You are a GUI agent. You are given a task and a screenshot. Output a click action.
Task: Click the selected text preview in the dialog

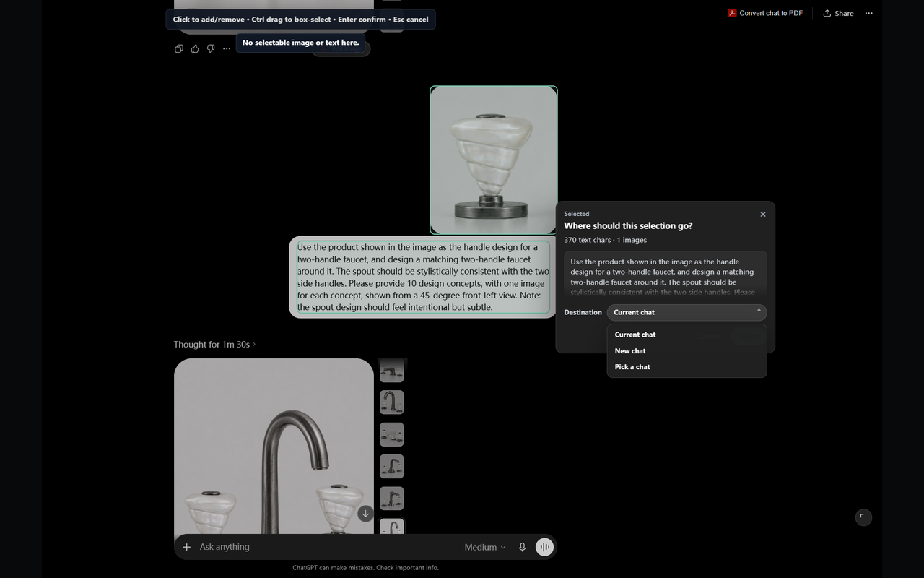(665, 274)
